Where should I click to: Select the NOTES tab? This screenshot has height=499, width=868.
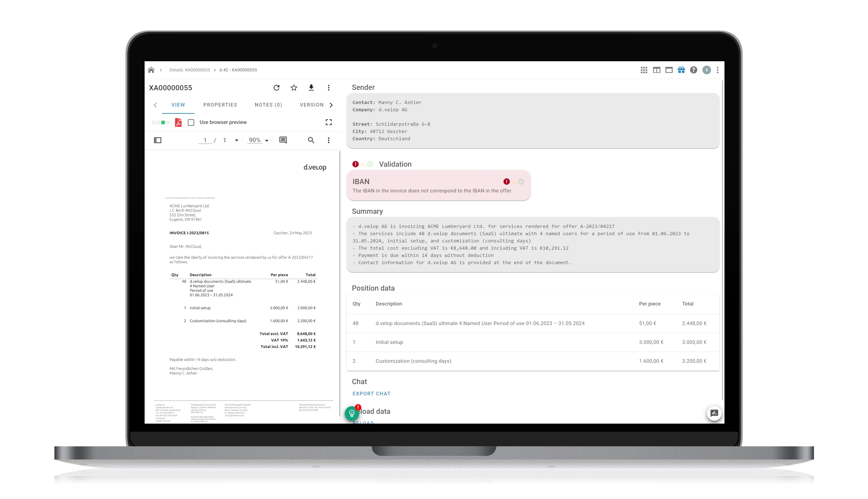point(268,104)
